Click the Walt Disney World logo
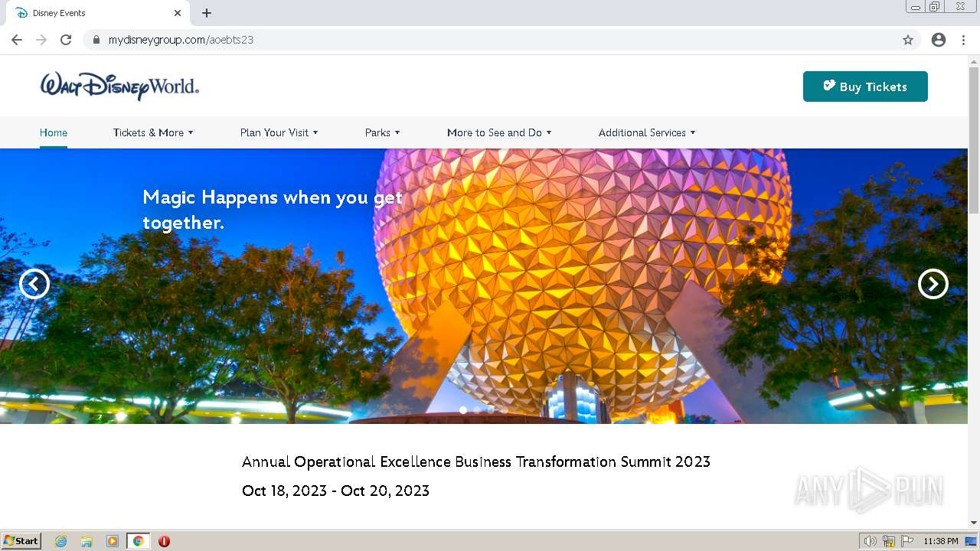The image size is (980, 551). 119,86
